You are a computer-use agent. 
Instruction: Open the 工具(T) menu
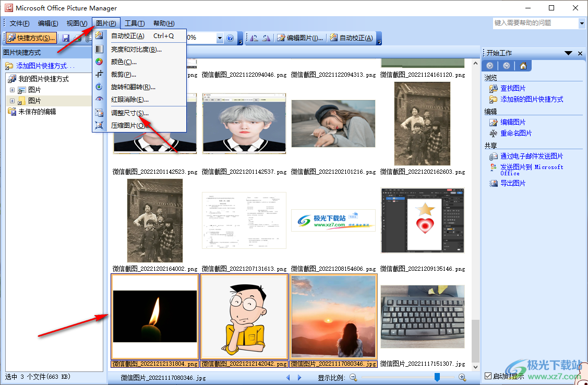(135, 23)
